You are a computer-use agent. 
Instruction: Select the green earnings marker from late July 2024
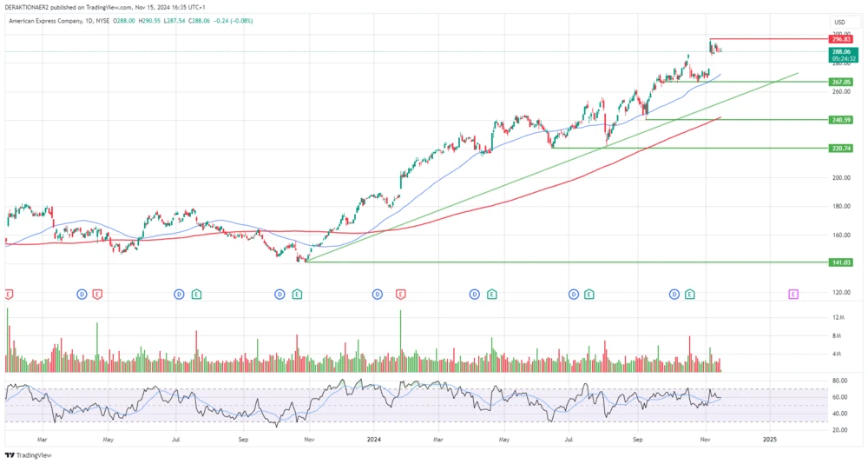[x=589, y=295]
